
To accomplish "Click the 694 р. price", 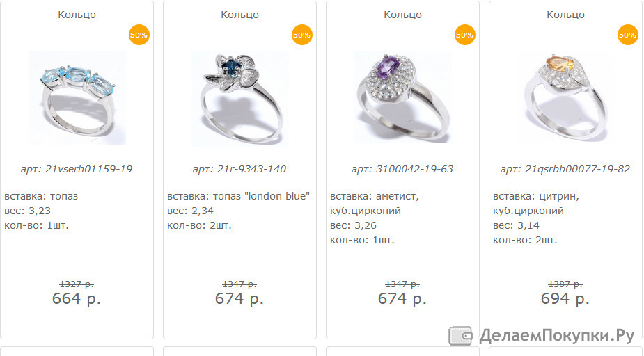I will (x=565, y=298).
